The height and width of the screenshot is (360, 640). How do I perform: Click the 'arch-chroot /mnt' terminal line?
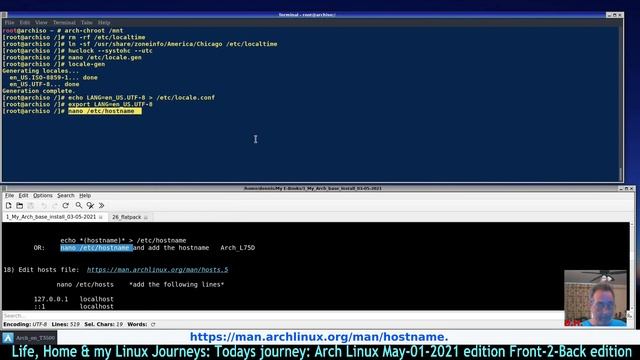(x=93, y=31)
